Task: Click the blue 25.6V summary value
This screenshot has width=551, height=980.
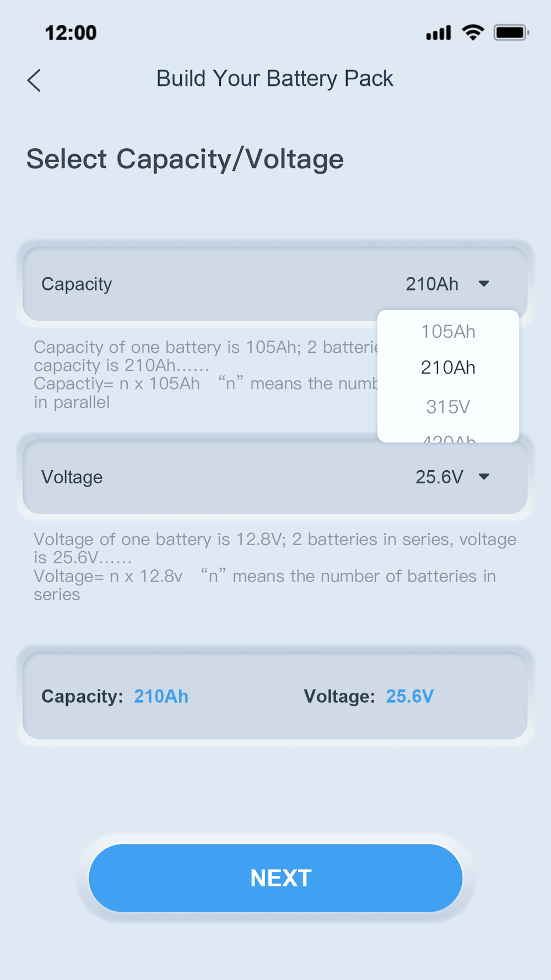Action: tap(409, 696)
